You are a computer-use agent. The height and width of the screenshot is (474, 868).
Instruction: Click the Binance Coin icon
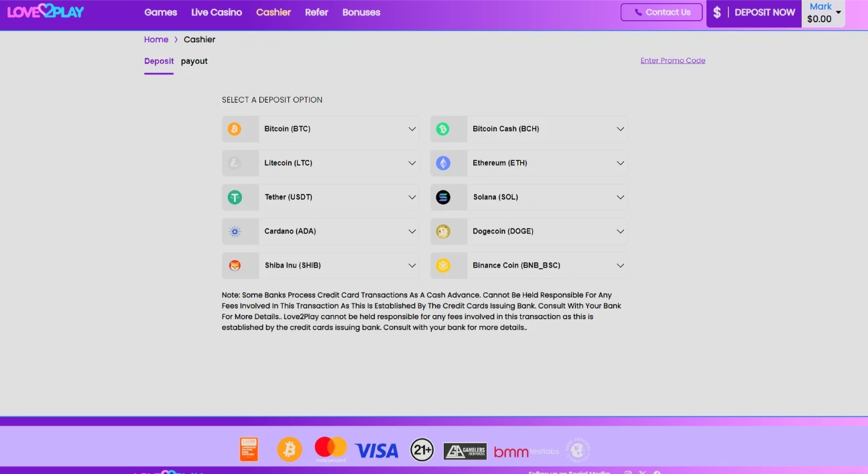pos(443,265)
